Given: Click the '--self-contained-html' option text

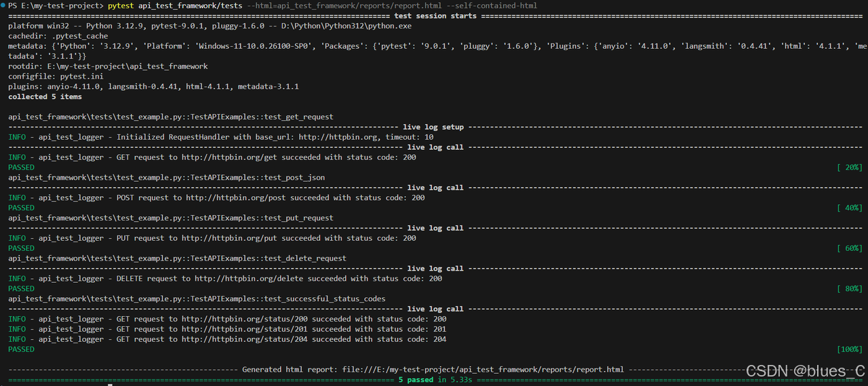Looking at the screenshot, I should pyautogui.click(x=491, y=5).
